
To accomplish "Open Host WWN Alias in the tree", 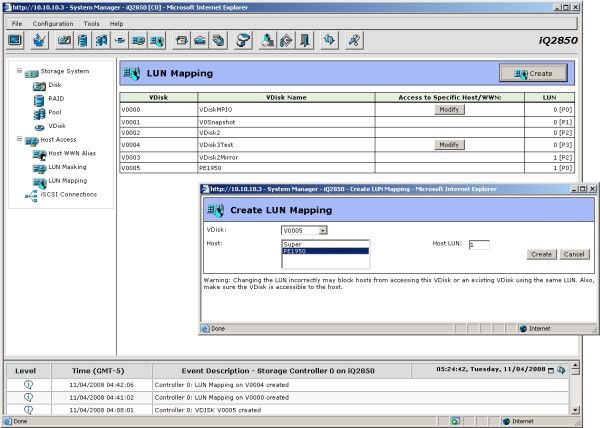I will pyautogui.click(x=72, y=153).
